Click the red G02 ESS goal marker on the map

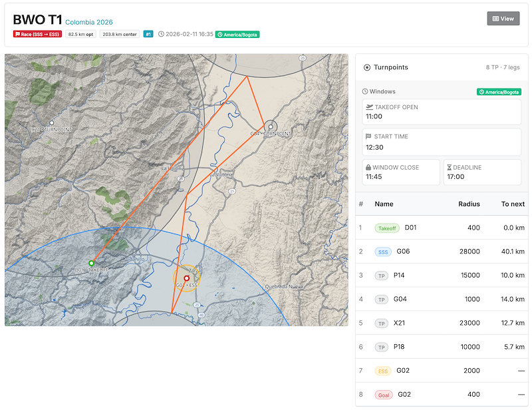point(187,280)
